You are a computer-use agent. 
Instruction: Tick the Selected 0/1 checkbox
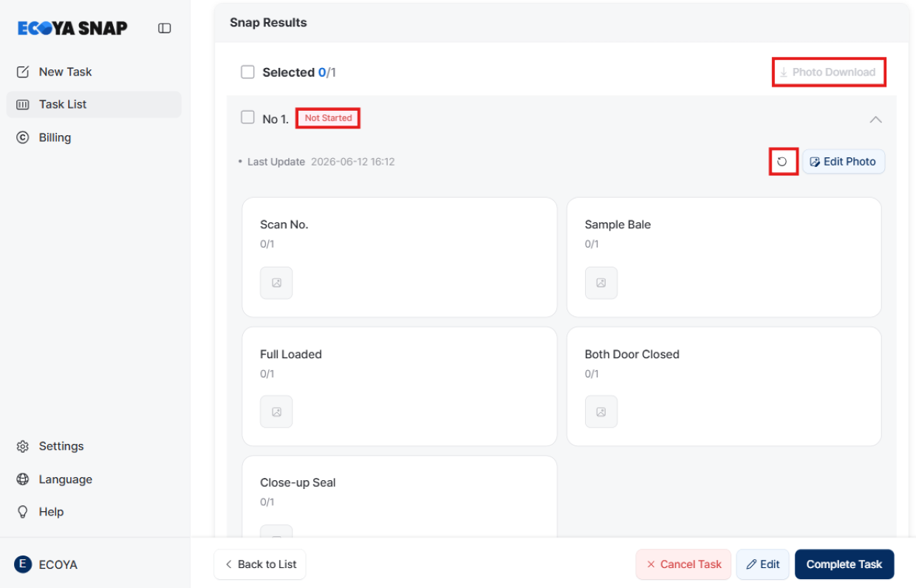pyautogui.click(x=247, y=72)
